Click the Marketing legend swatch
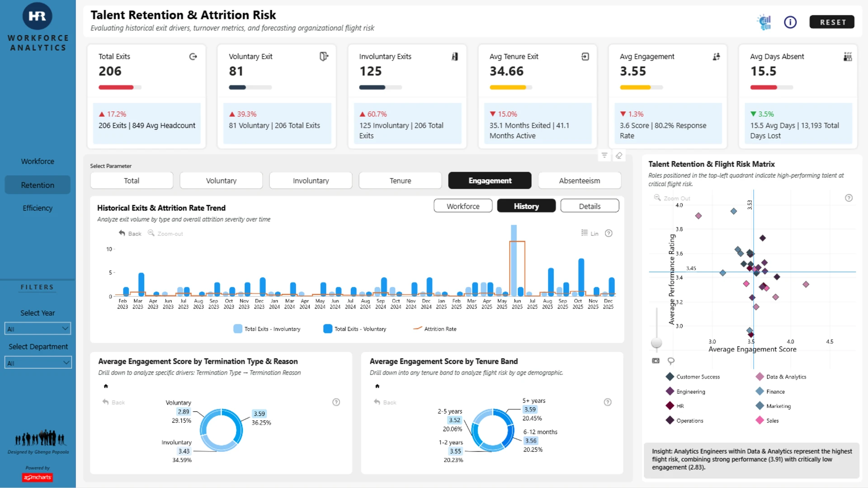The height and width of the screenshot is (488, 868). click(x=759, y=406)
